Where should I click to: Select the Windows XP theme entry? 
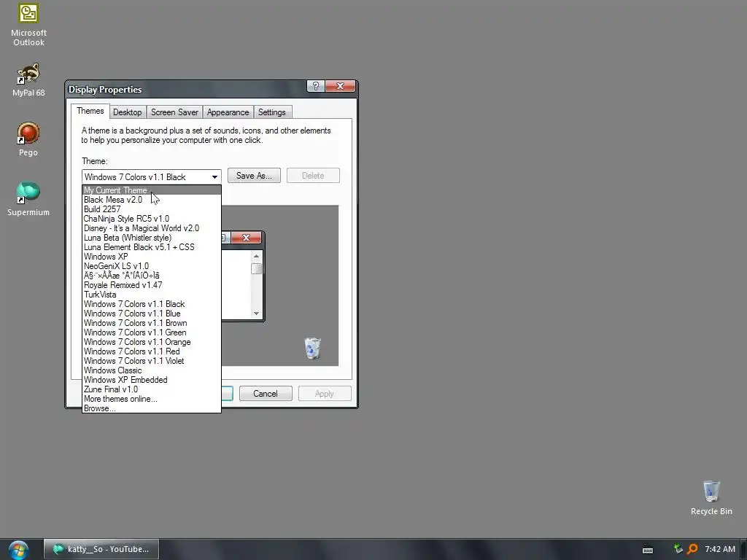(152, 257)
